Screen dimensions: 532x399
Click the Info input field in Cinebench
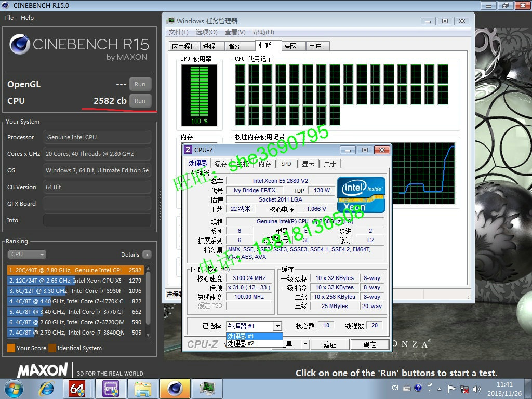[97, 220]
